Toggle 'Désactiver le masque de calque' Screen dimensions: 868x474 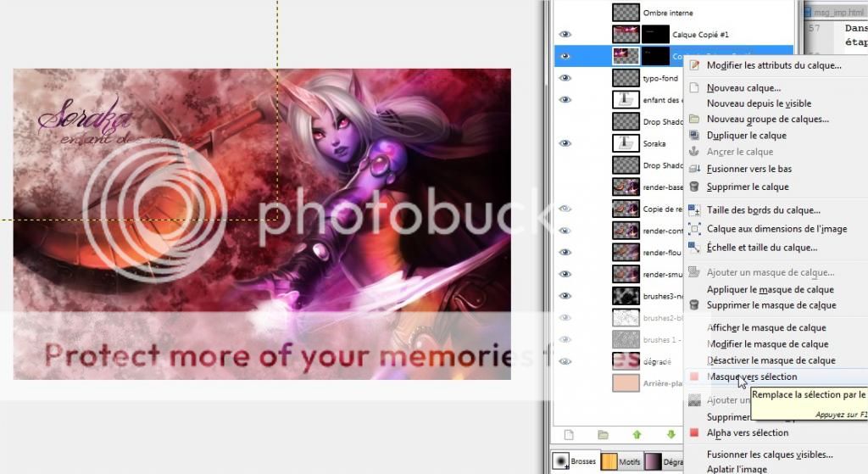[771, 360]
